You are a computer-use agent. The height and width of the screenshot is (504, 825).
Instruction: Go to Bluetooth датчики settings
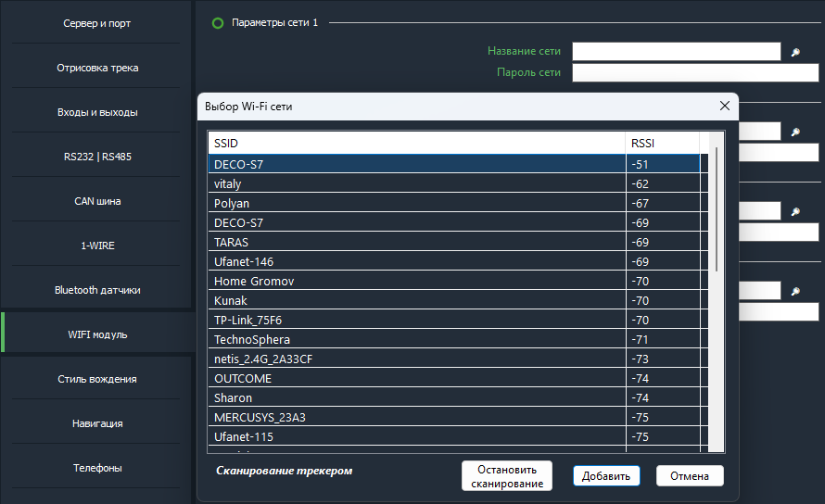97,290
